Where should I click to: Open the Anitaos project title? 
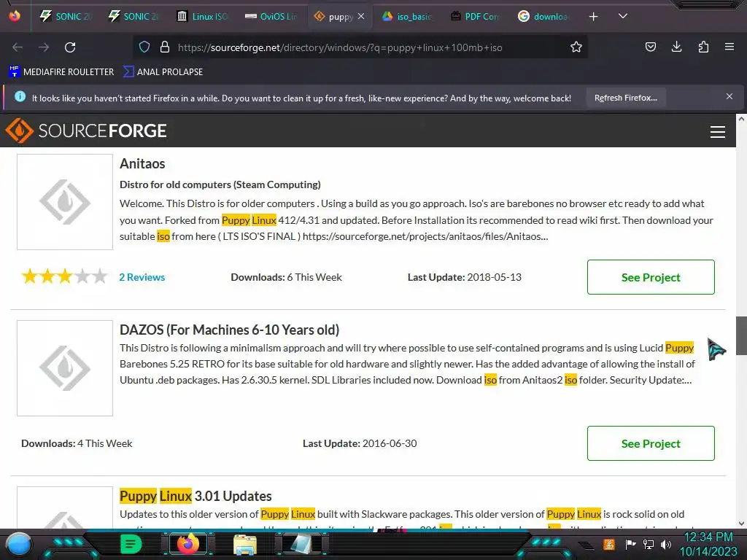tap(142, 164)
